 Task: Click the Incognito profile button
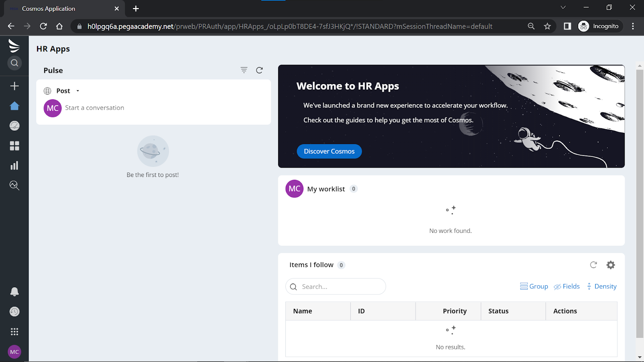[600, 26]
